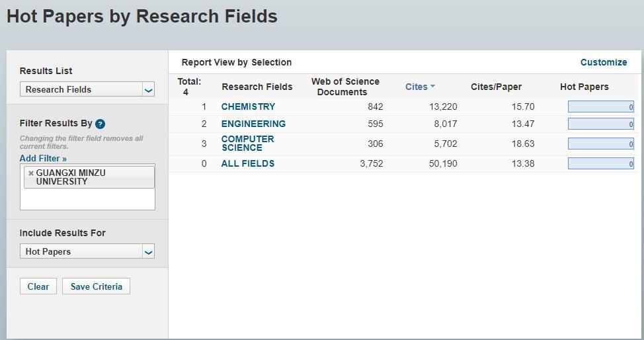This screenshot has height=340, width=644.
Task: Open the Customize report link
Action: pos(603,62)
